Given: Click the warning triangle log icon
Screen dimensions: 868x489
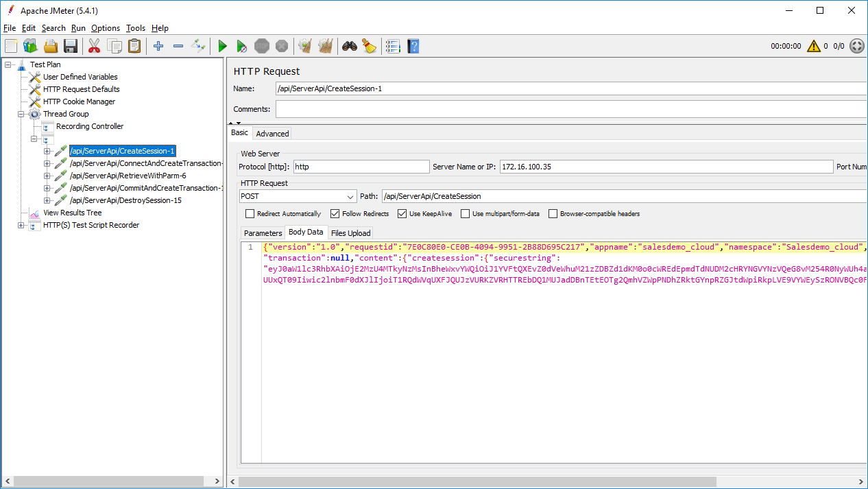Looking at the screenshot, I should pyautogui.click(x=814, y=46).
